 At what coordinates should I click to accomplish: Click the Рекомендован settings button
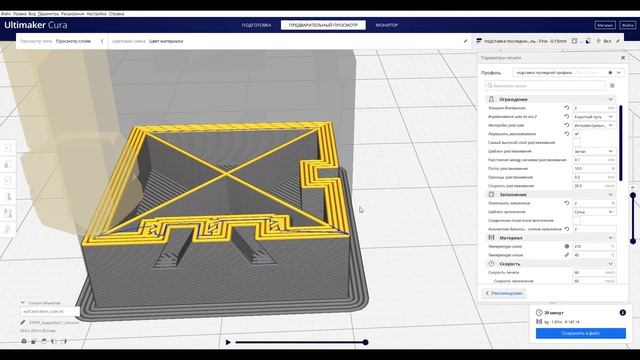[x=504, y=293]
